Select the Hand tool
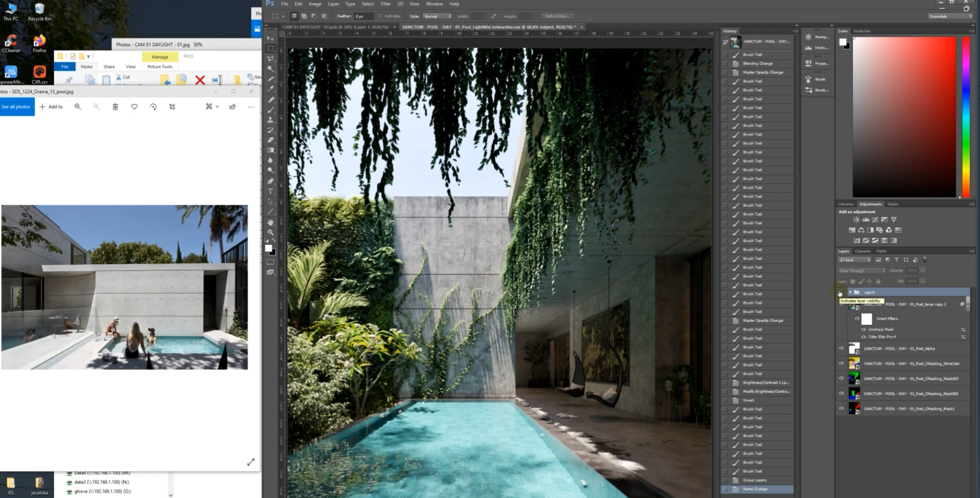Image resolution: width=980 pixels, height=498 pixels. (271, 223)
